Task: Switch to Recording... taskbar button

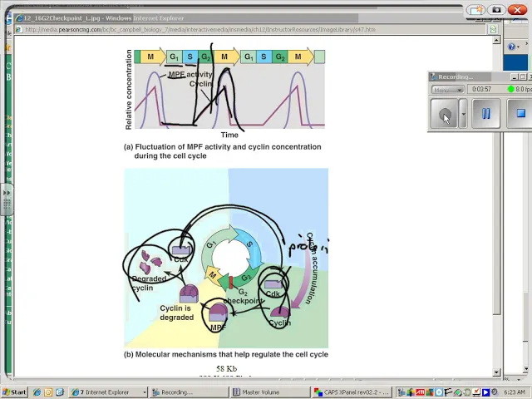Action: coord(189,392)
